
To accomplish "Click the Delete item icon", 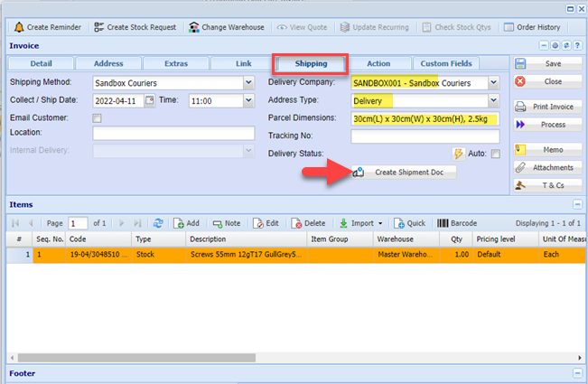I will coord(296,223).
